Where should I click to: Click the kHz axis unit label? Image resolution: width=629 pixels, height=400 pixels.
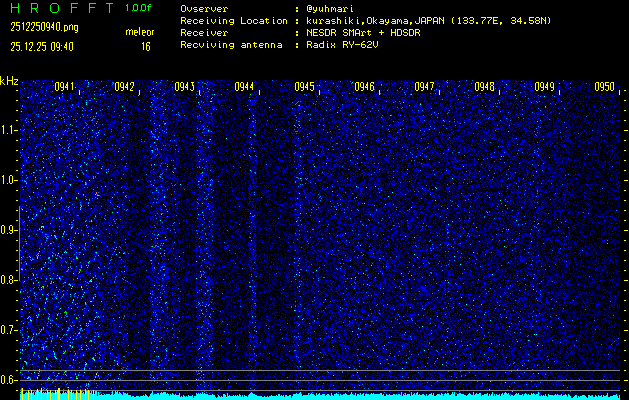pyautogui.click(x=9, y=81)
